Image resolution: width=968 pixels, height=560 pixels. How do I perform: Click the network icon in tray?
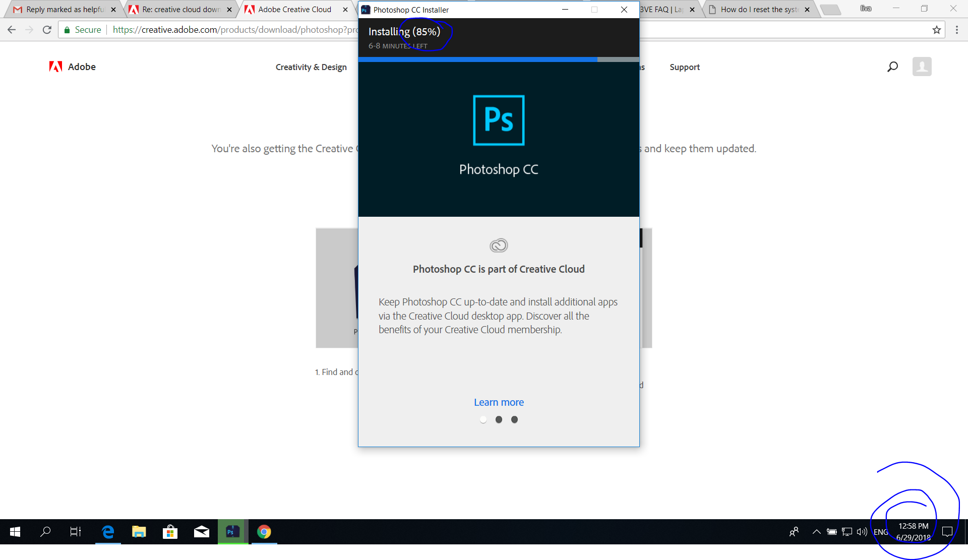(847, 532)
